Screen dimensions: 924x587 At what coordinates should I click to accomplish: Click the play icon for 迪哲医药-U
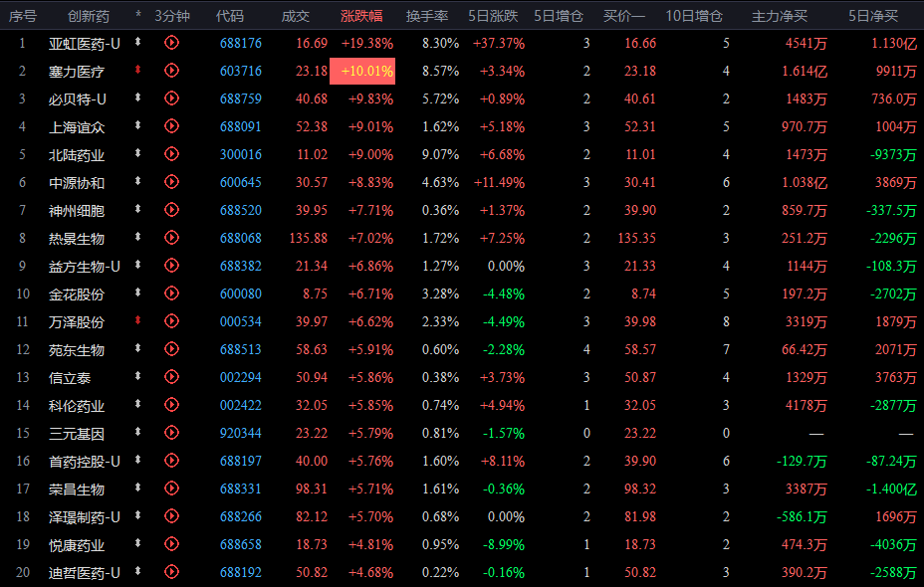[x=171, y=572]
